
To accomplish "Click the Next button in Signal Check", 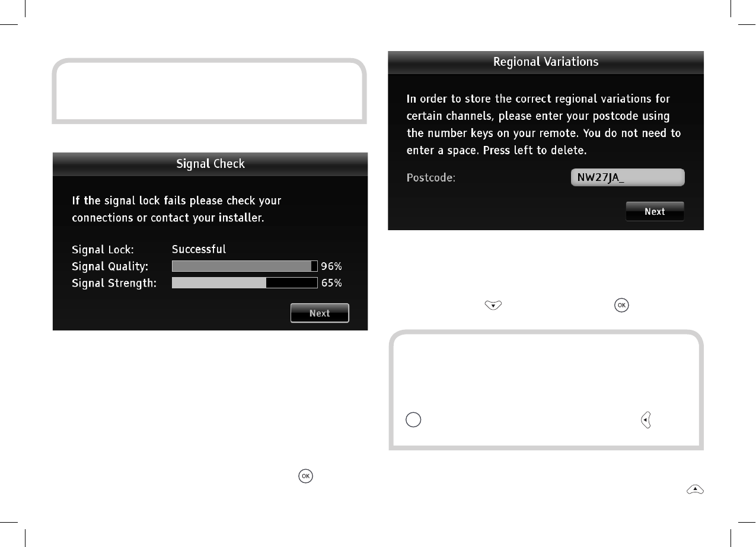I will (x=320, y=313).
